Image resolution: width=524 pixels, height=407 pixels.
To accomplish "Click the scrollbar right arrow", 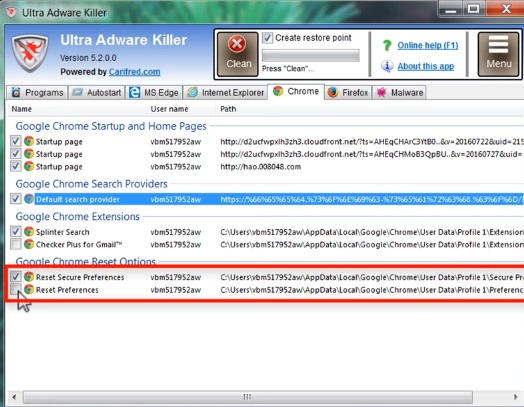I will point(515,397).
